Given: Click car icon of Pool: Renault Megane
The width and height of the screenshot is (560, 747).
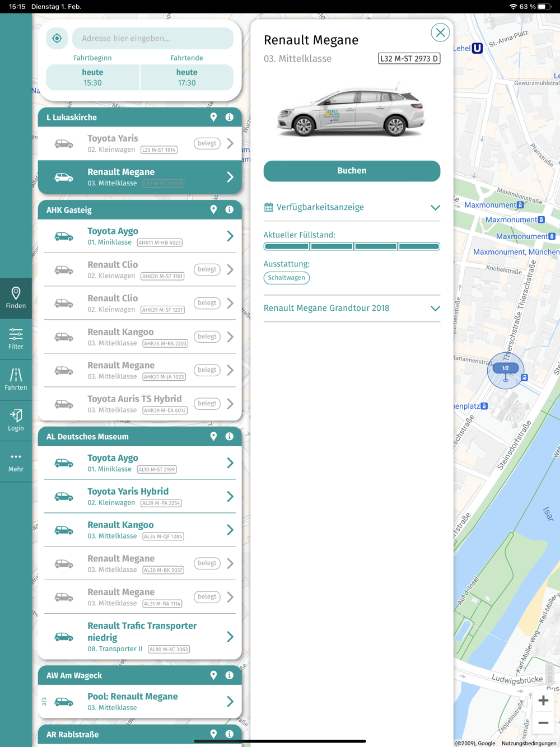Looking at the screenshot, I should click(x=64, y=702).
